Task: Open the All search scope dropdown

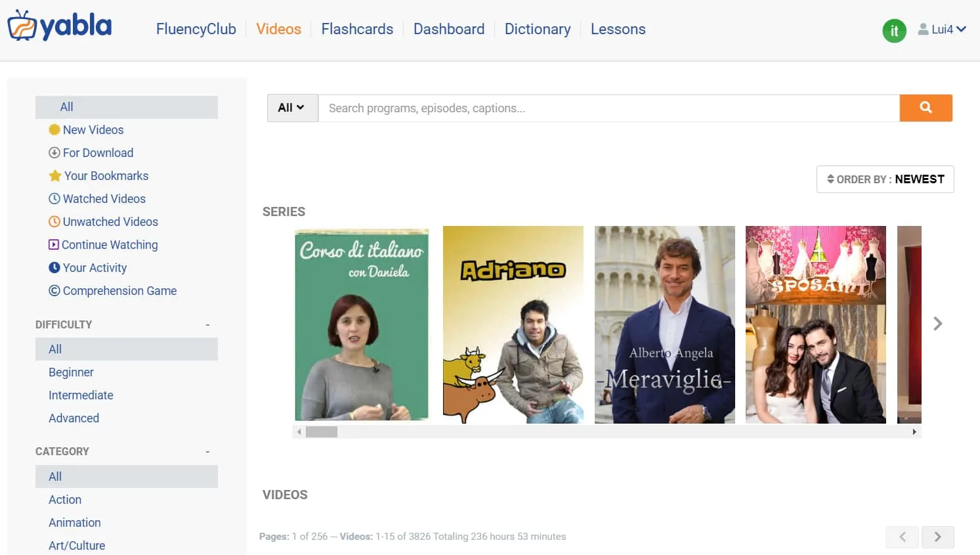Action: tap(292, 108)
